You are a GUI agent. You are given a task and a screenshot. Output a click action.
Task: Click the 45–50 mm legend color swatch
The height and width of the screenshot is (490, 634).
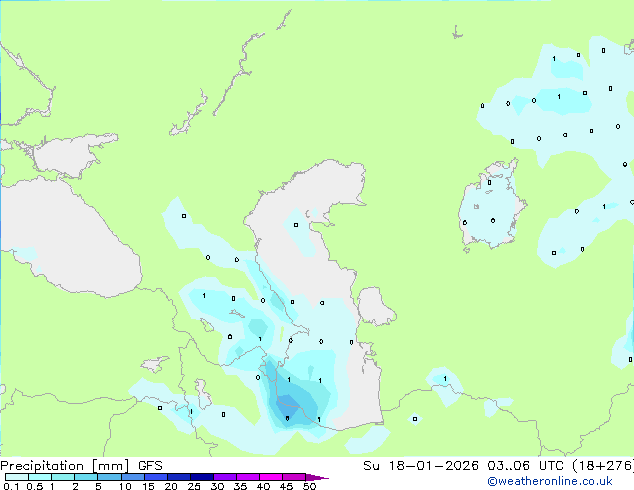294,477
